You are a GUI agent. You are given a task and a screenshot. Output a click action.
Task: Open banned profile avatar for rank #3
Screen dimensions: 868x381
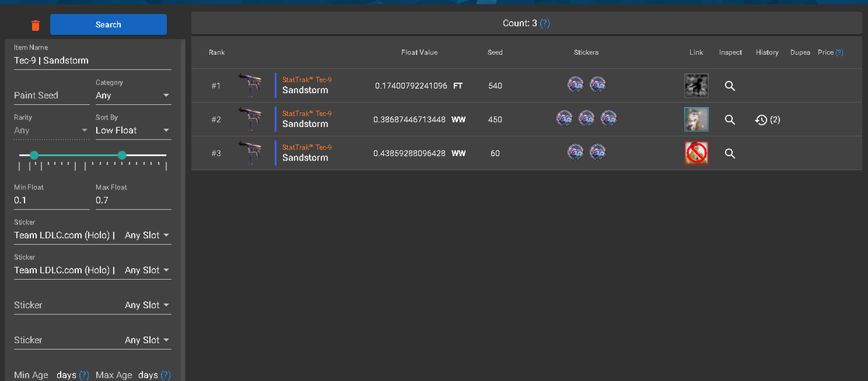pyautogui.click(x=696, y=153)
